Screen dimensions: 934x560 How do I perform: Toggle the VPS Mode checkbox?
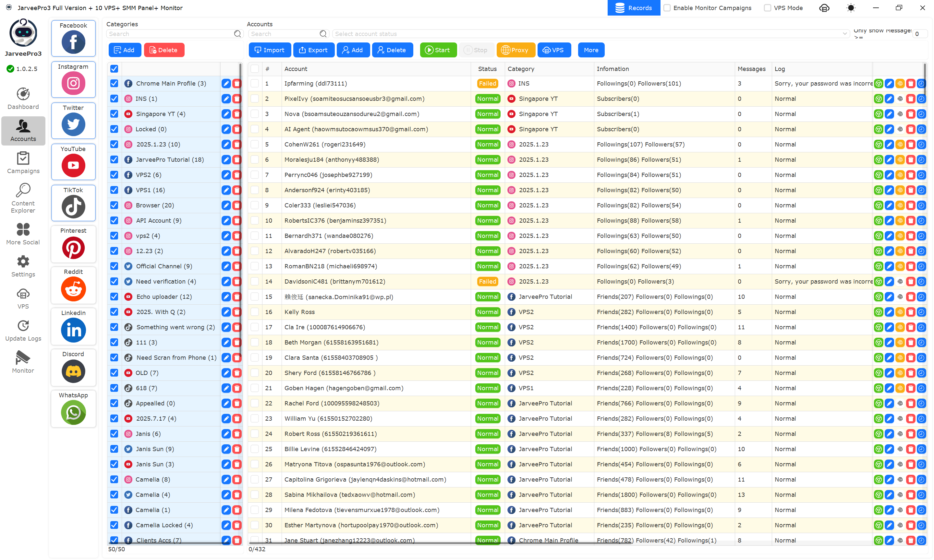coord(767,8)
